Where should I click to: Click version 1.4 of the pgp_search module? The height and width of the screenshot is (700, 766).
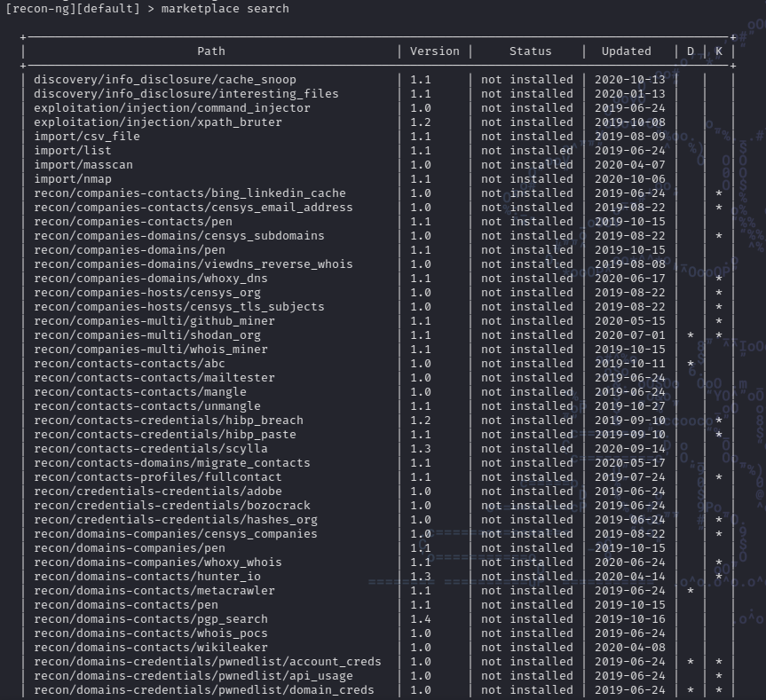click(421, 619)
